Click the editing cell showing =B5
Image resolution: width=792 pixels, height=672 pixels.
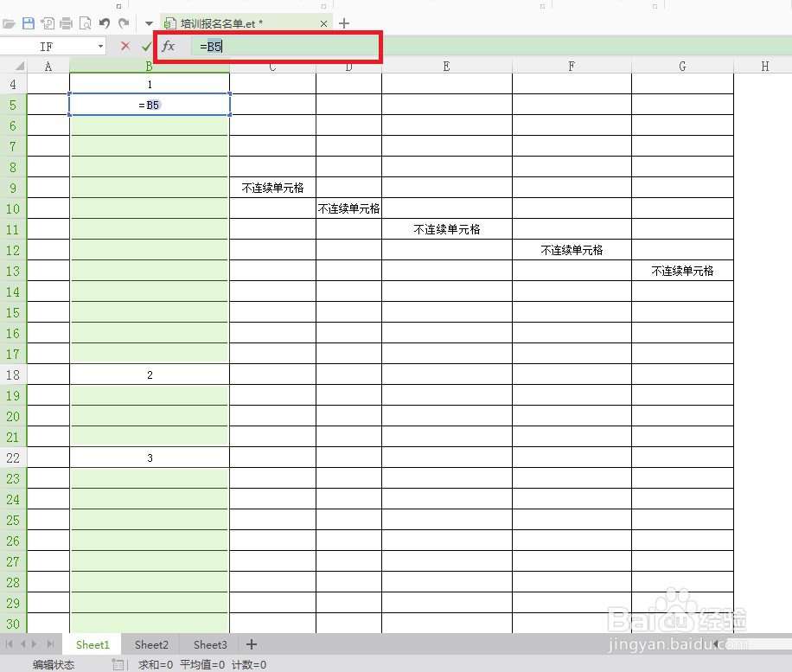(150, 105)
